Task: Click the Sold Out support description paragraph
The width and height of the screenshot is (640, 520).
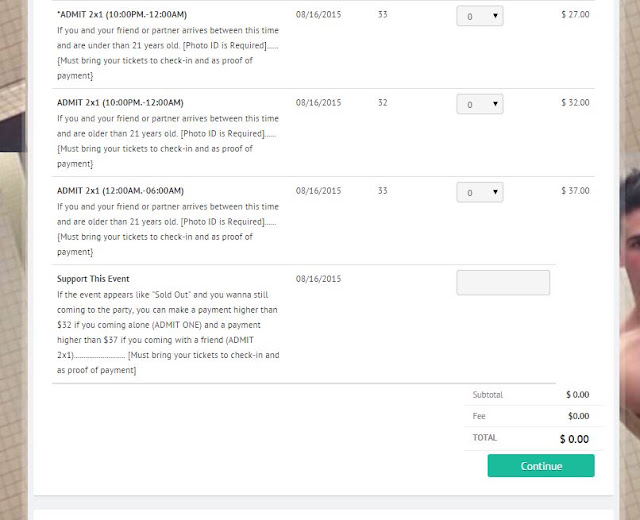Action: tap(168, 332)
